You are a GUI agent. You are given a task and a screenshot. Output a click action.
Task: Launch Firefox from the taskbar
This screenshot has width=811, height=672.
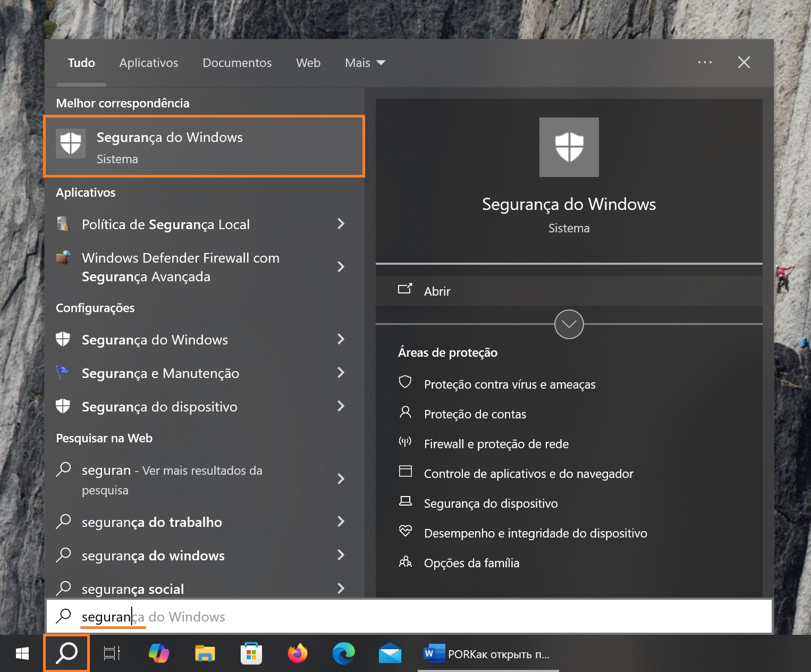click(x=298, y=653)
